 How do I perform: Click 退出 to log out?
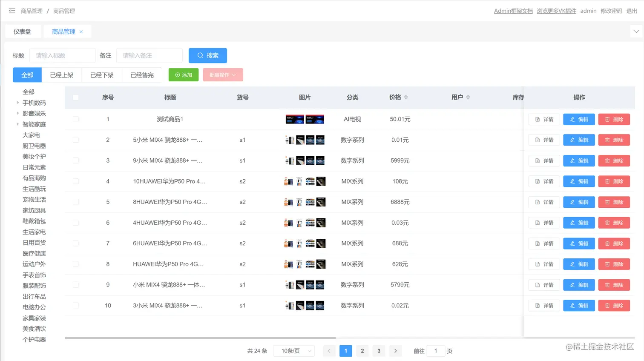click(x=632, y=11)
